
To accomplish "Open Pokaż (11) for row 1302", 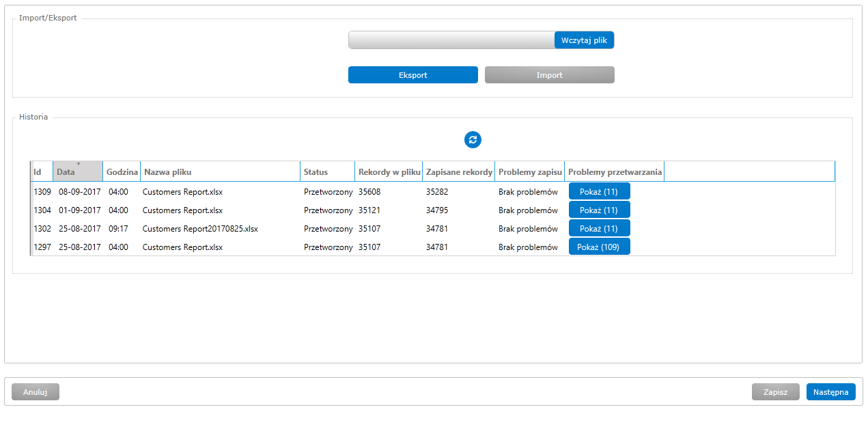I will (599, 229).
